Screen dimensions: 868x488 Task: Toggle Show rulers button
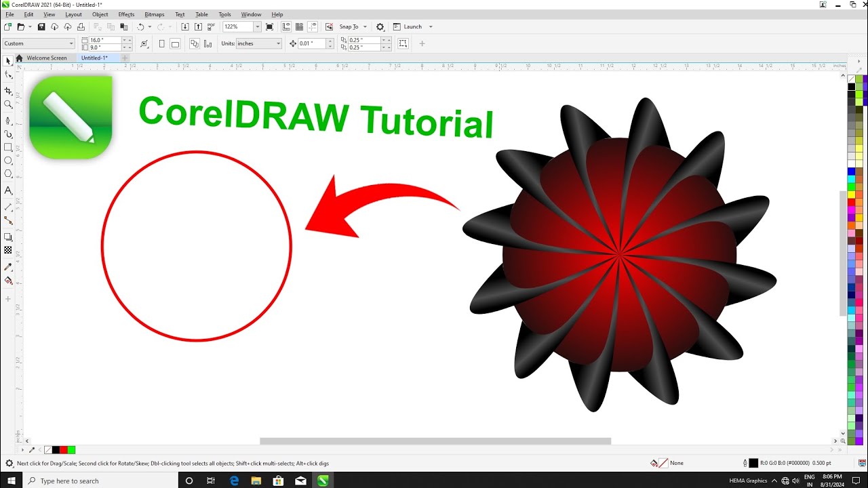(286, 27)
